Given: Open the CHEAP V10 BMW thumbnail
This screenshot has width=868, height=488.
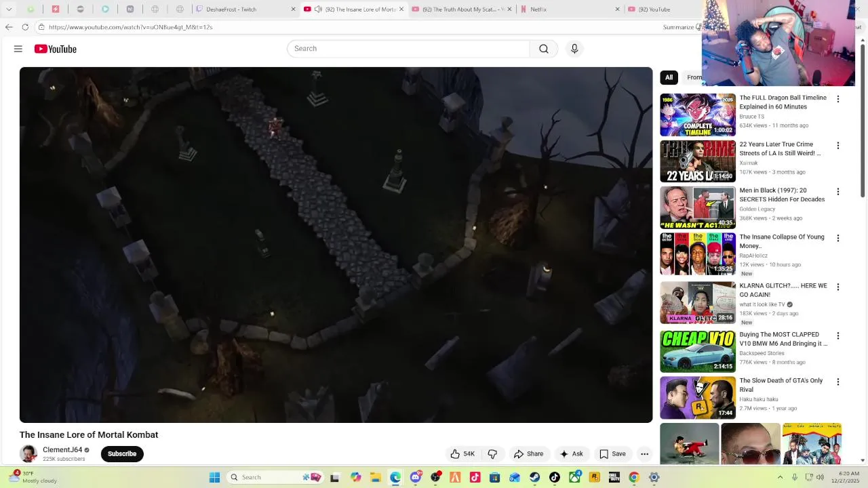Looking at the screenshot, I should coord(698,351).
